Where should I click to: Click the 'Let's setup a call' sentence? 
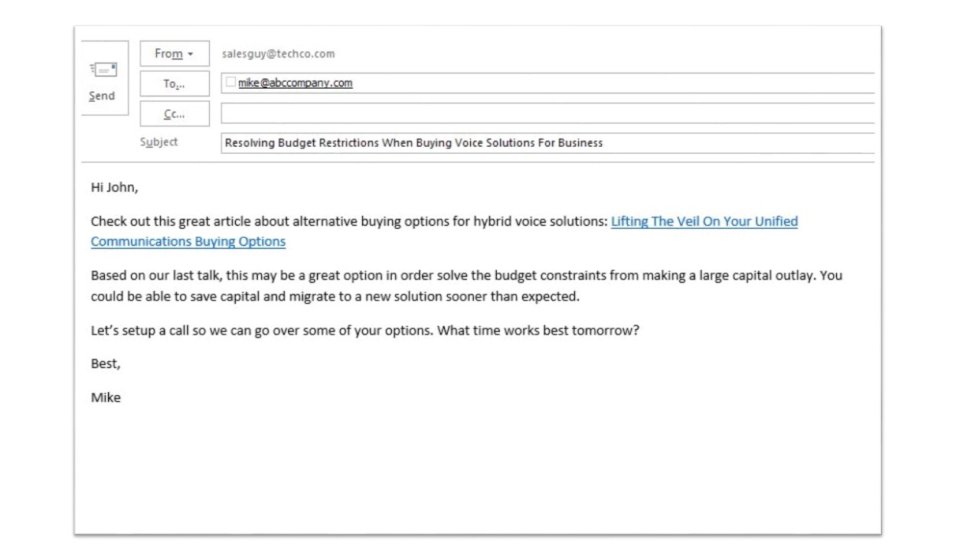coord(364,331)
